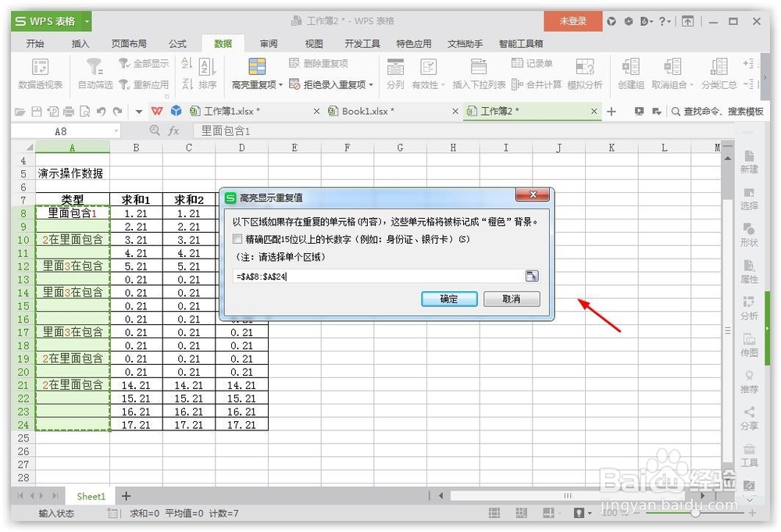Click the Print Preview quick-access icon
Screen dimensions: 781x532
point(85,112)
